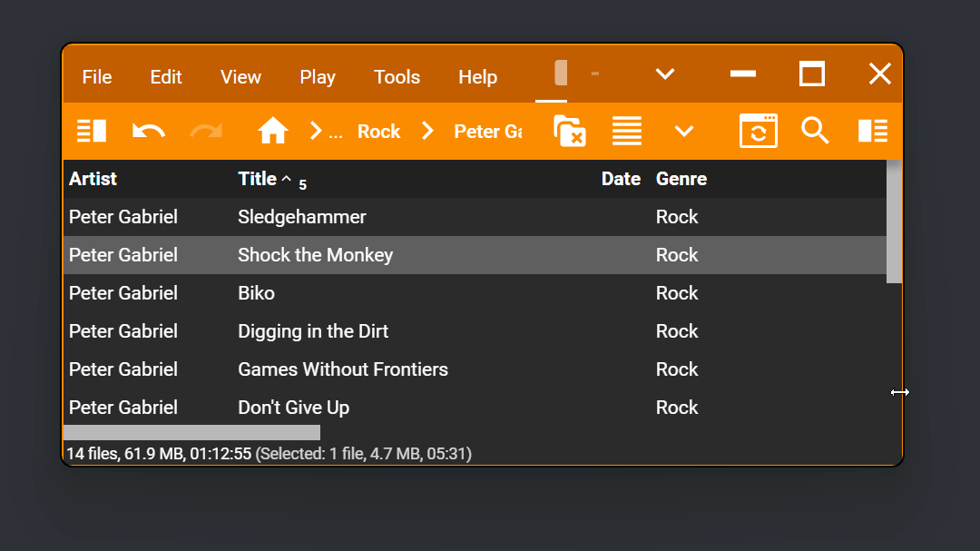Go to the home folder
The height and width of the screenshot is (551, 980).
click(x=272, y=132)
